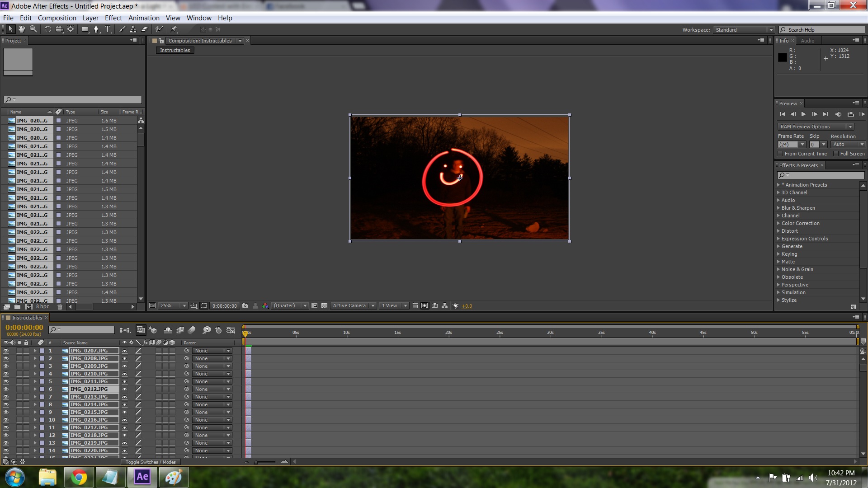Click the label color swatch of IMG_0207.JPG layer
Image resolution: width=868 pixels, height=488 pixels.
(42, 351)
